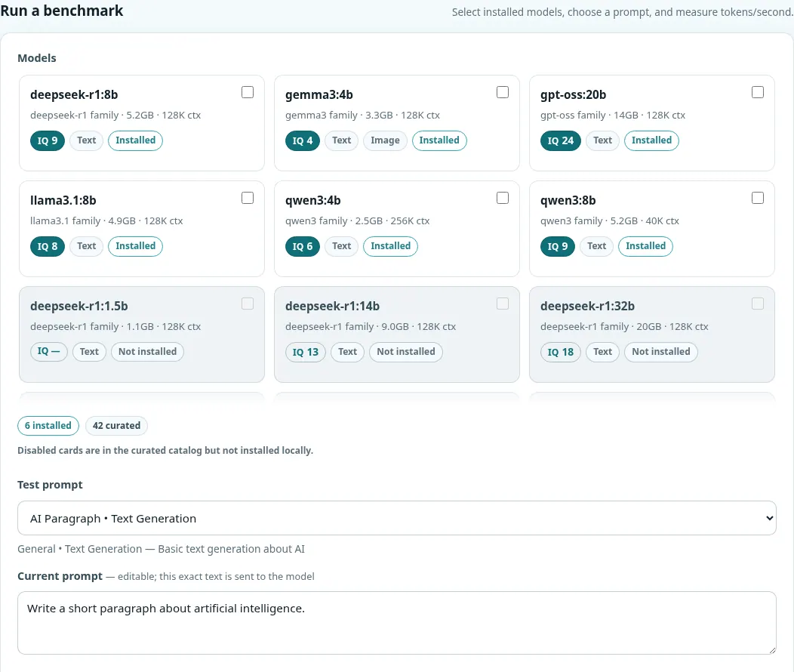This screenshot has height=672, width=794.
Task: Check the gemma3:4b model checkbox
Action: click(x=503, y=92)
